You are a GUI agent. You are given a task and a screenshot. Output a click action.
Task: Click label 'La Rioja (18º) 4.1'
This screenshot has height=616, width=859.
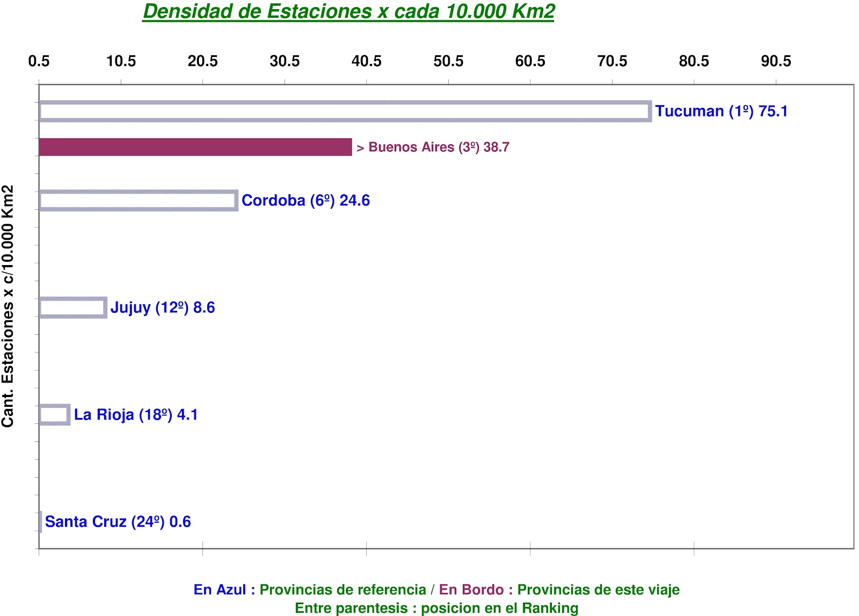136,415
